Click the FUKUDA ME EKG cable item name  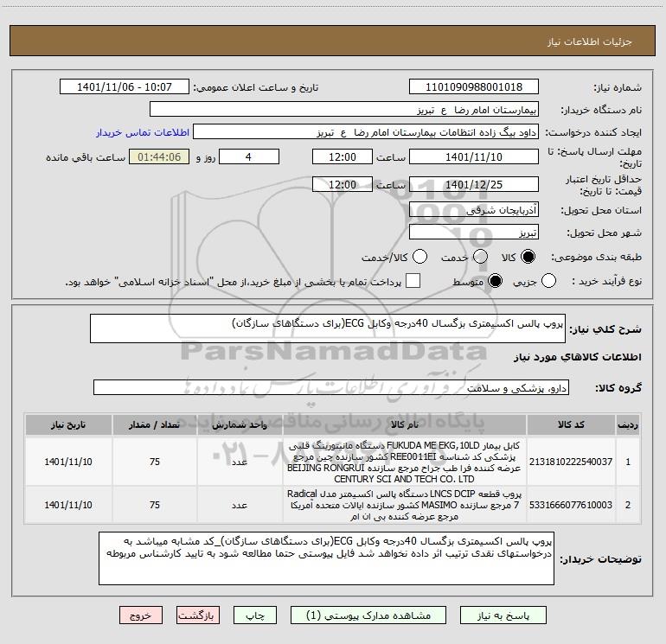click(405, 462)
